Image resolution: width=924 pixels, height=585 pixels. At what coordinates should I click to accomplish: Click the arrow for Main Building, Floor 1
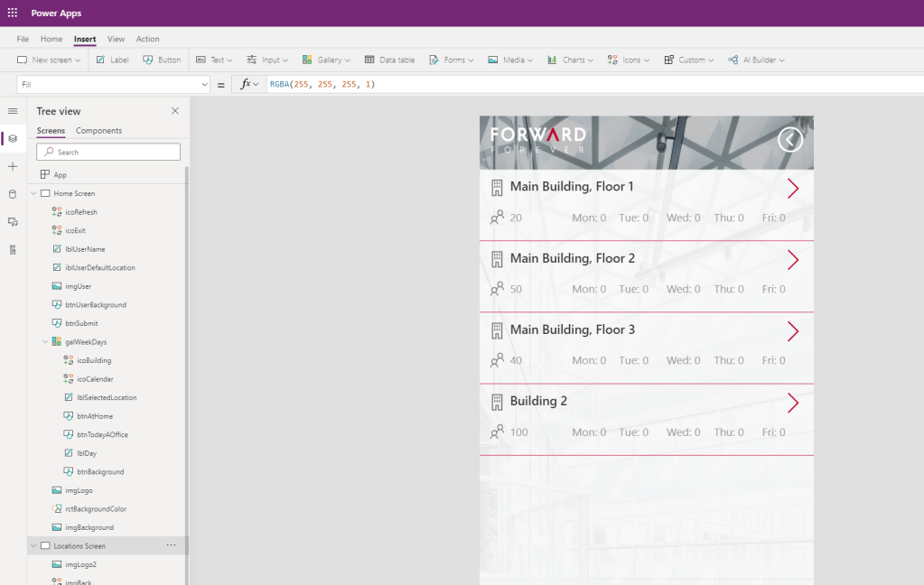(793, 188)
